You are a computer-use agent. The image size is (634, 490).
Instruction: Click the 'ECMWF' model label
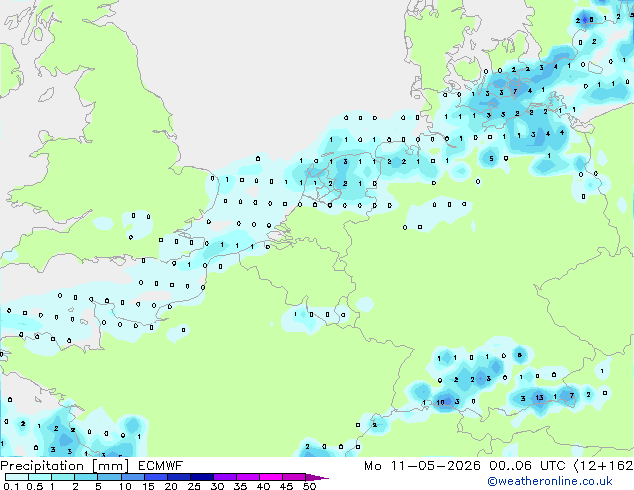coord(161,466)
